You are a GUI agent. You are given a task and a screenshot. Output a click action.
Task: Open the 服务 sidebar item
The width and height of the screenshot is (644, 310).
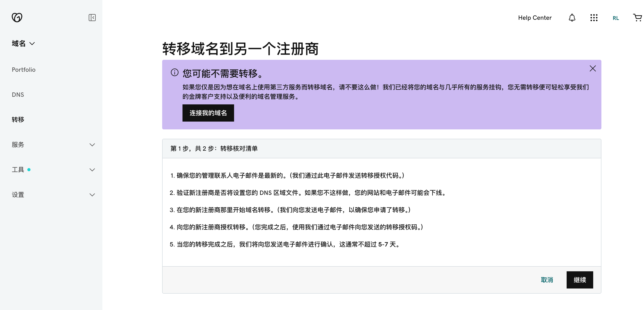tap(18, 144)
